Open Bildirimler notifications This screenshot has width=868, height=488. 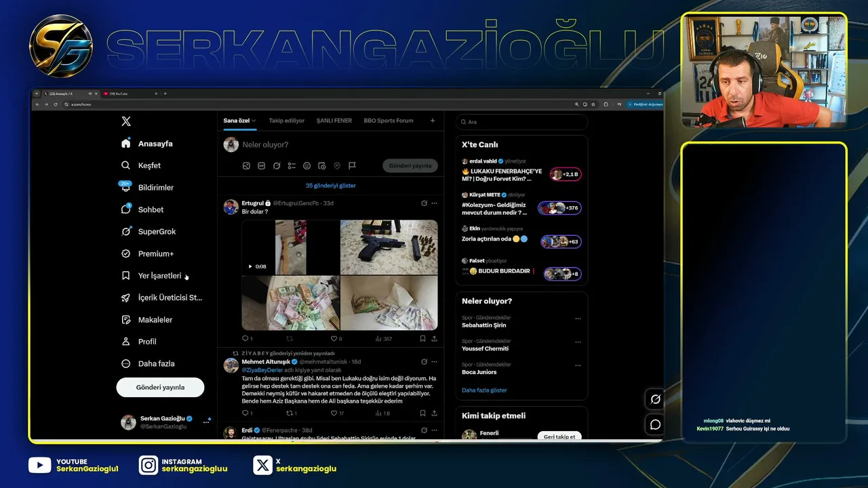click(x=147, y=188)
